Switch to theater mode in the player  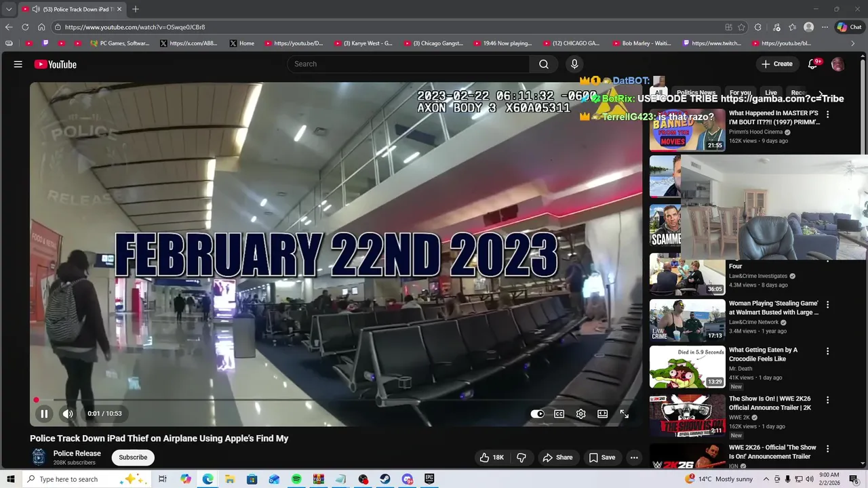602,413
